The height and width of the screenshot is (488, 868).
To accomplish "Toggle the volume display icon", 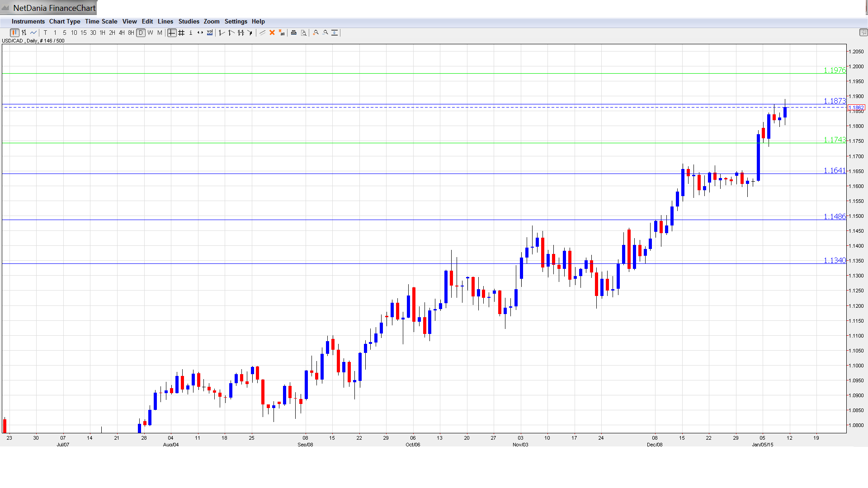I will 210,33.
